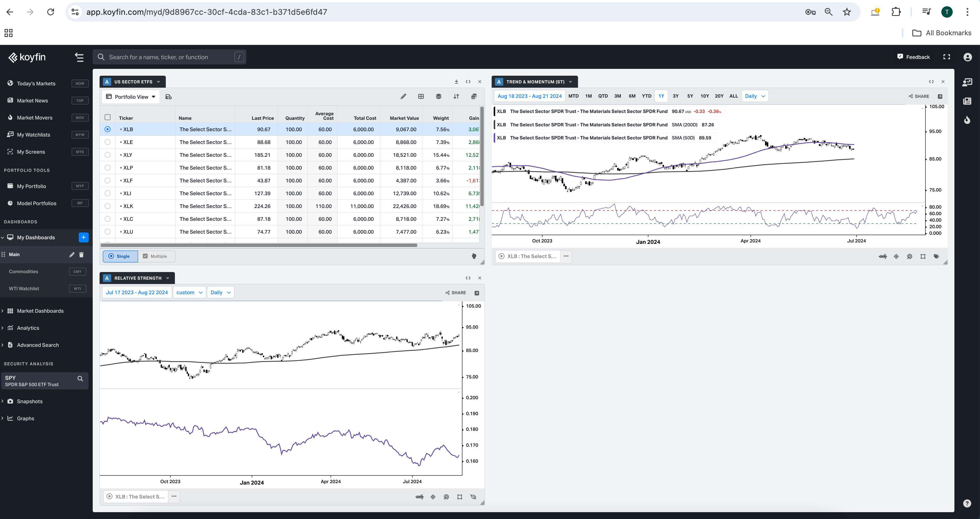Click the pencil edit icon in US Sector ETFs toolbar
The height and width of the screenshot is (519, 980).
[403, 97]
